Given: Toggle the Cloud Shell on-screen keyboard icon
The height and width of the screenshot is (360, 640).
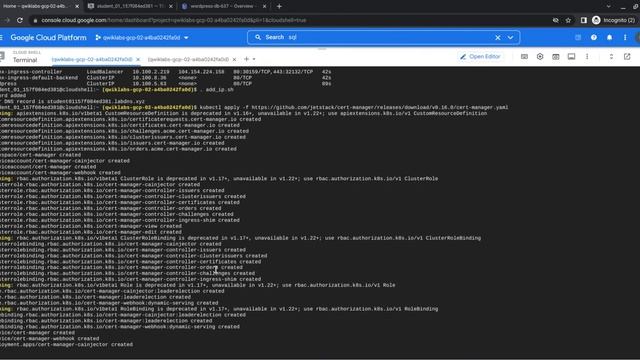Looking at the screenshot, I should 524,57.
